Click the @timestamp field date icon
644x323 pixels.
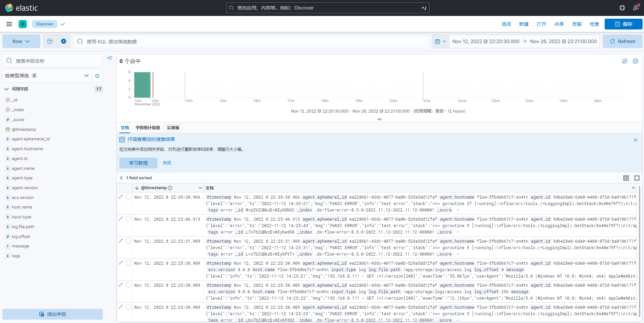pyautogui.click(x=8, y=129)
